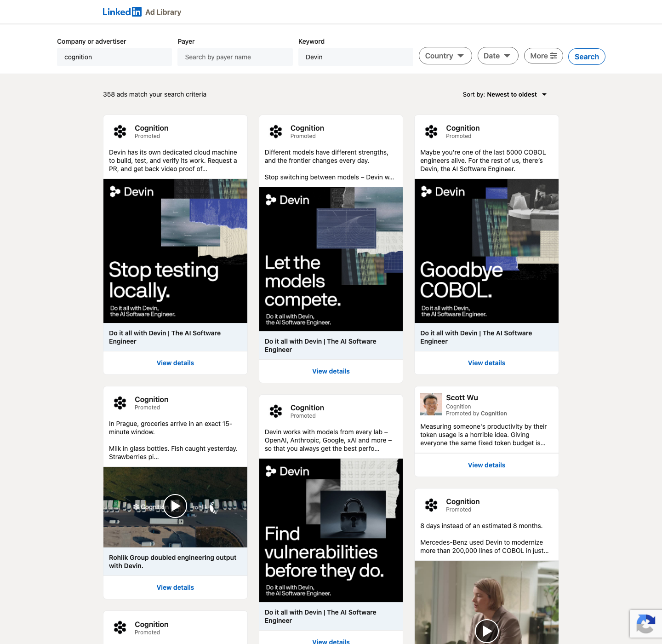This screenshot has height=644, width=662.
Task: Click Cognition logo on 'Goodbye COBOL' ad
Action: pos(431,132)
